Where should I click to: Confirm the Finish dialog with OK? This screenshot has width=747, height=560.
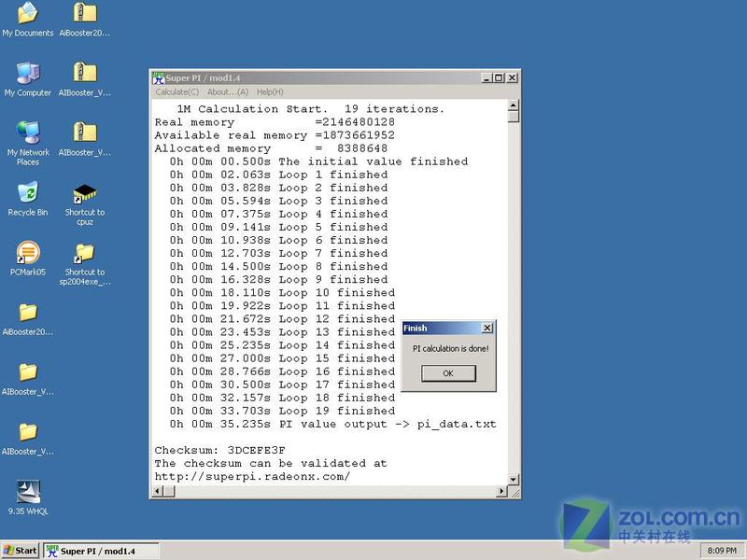[448, 373]
